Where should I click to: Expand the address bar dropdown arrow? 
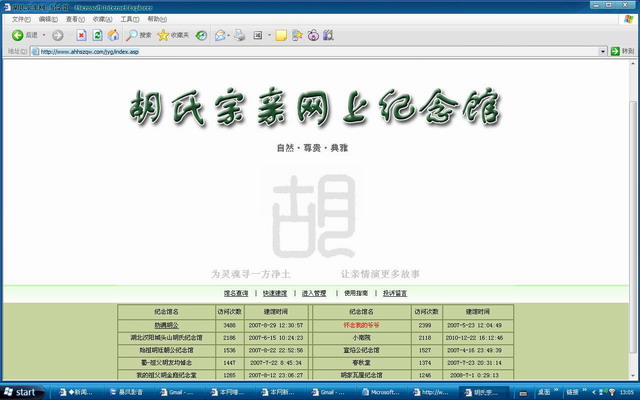pos(603,51)
